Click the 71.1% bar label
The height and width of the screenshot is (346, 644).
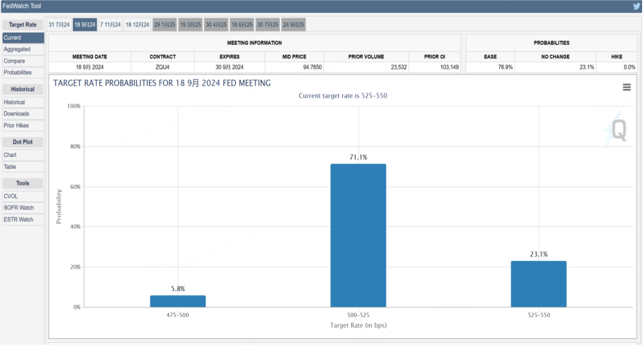tap(358, 157)
